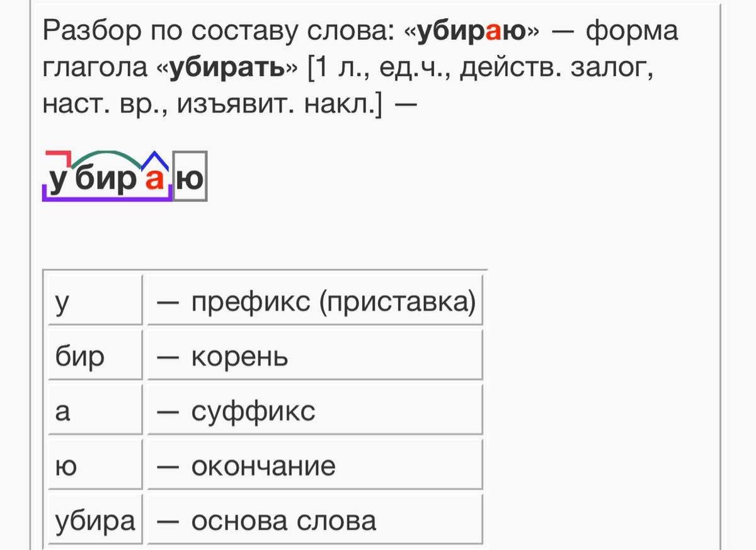Click the text «действ. залог,» in the description
The width and height of the screenshot is (756, 550).
pyautogui.click(x=556, y=67)
